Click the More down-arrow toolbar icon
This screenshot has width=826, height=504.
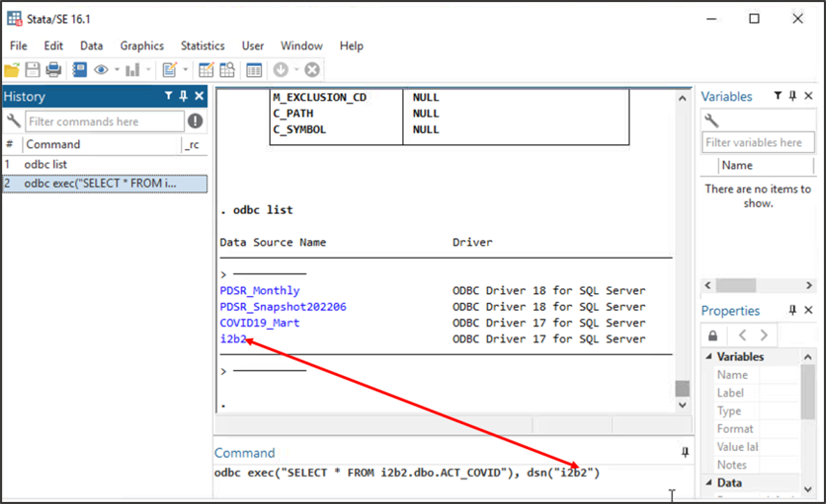pos(281,70)
